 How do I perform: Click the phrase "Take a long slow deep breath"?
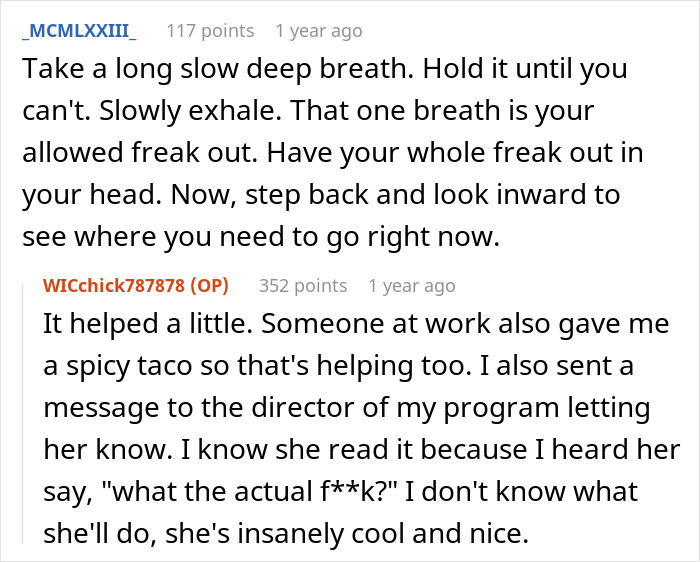217,69
